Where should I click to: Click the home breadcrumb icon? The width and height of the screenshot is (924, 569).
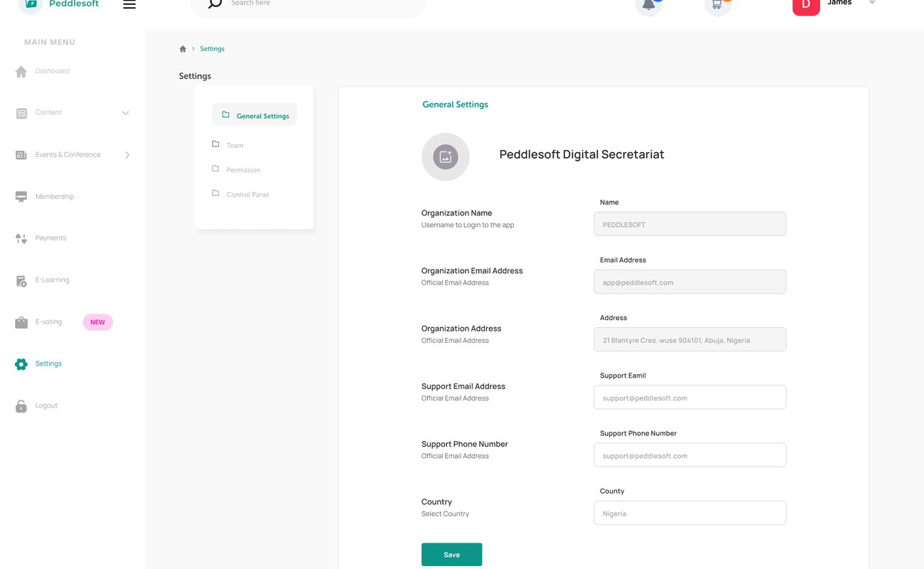pyautogui.click(x=183, y=49)
